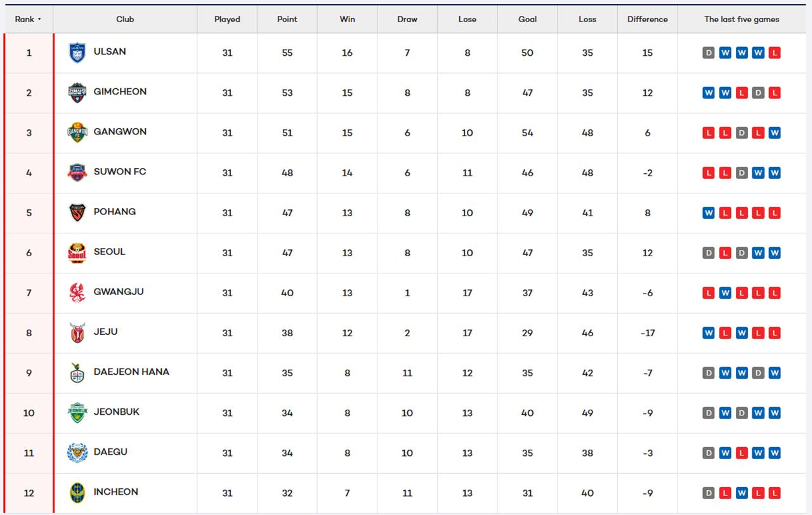Click "The last five games" header

(x=742, y=20)
